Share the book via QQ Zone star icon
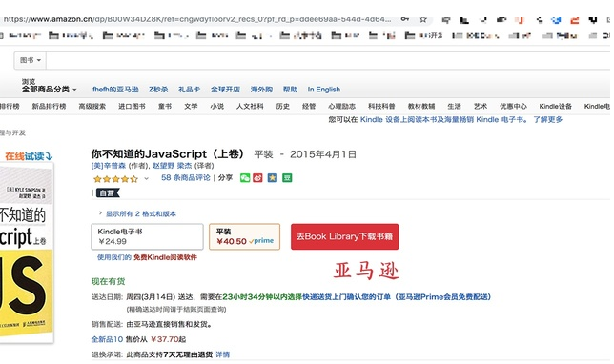Viewport: 614px width, 364px height. 272,178
